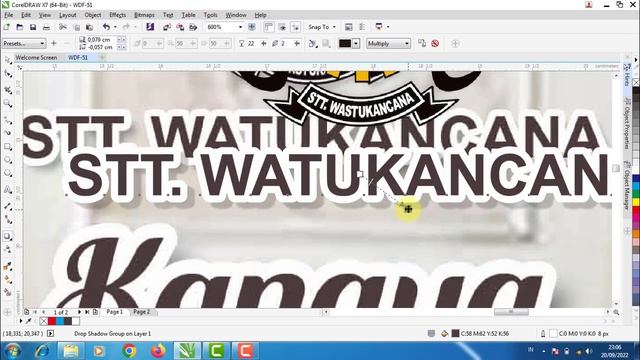Click the Publish to PDF icon
This screenshot has width=640, height=360.
pos(193,27)
